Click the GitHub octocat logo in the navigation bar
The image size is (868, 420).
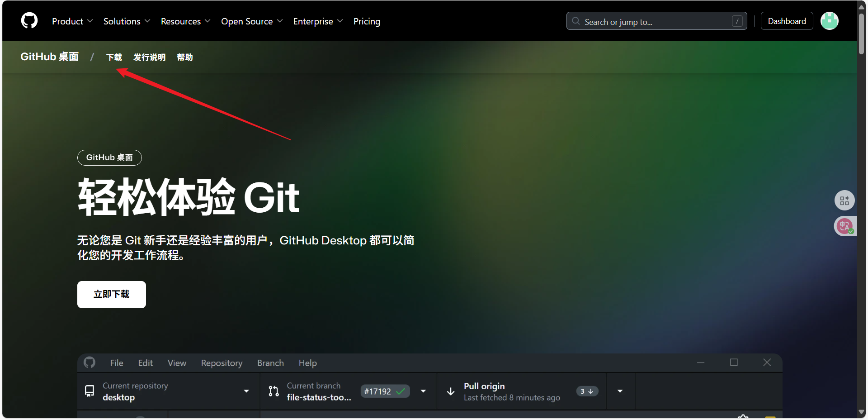[x=28, y=20]
